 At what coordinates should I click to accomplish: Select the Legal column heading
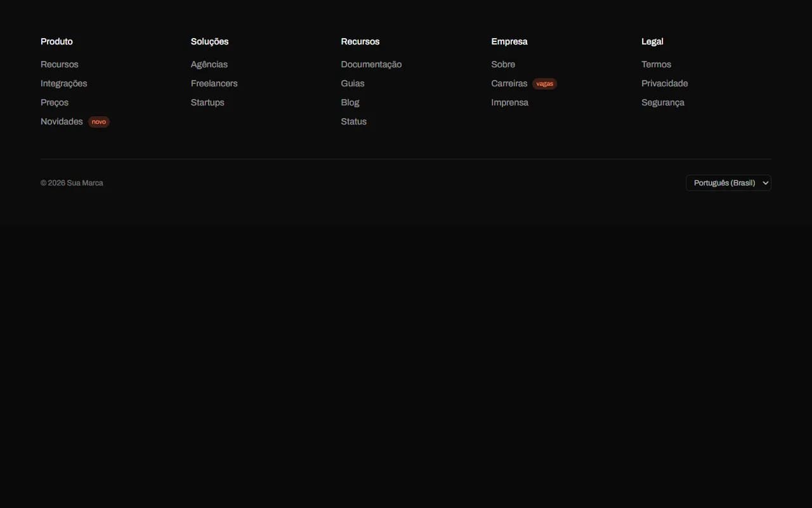pos(652,41)
